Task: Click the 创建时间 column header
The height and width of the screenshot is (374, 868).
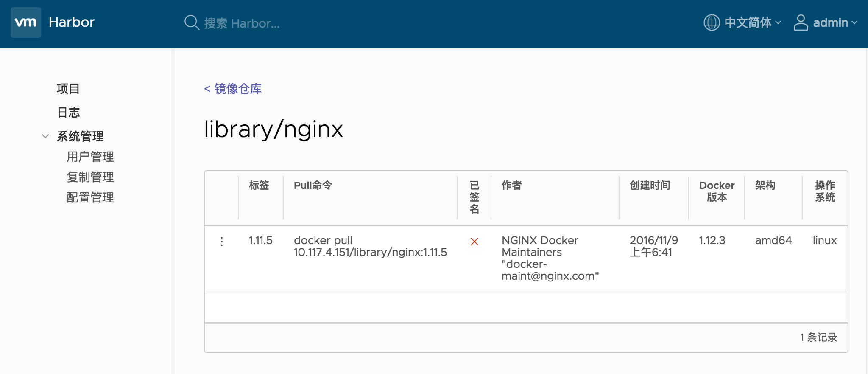Action: point(650,186)
